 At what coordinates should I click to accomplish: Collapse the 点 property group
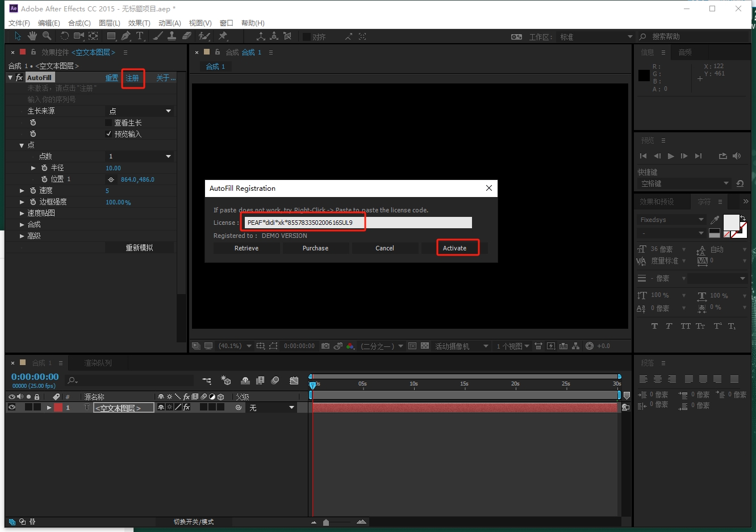pos(22,145)
